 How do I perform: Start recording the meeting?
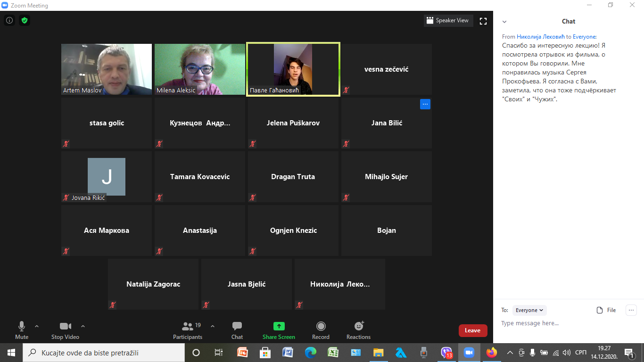click(321, 330)
